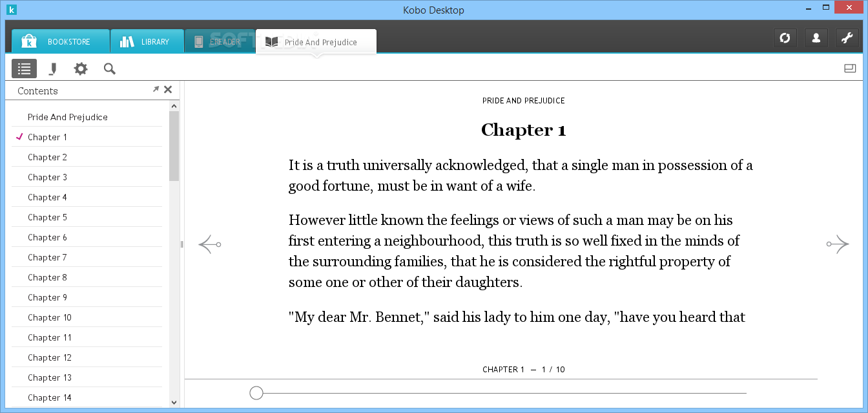Jump to Chapter 10 in Contents
Screen dimensions: 868x413
click(87, 317)
